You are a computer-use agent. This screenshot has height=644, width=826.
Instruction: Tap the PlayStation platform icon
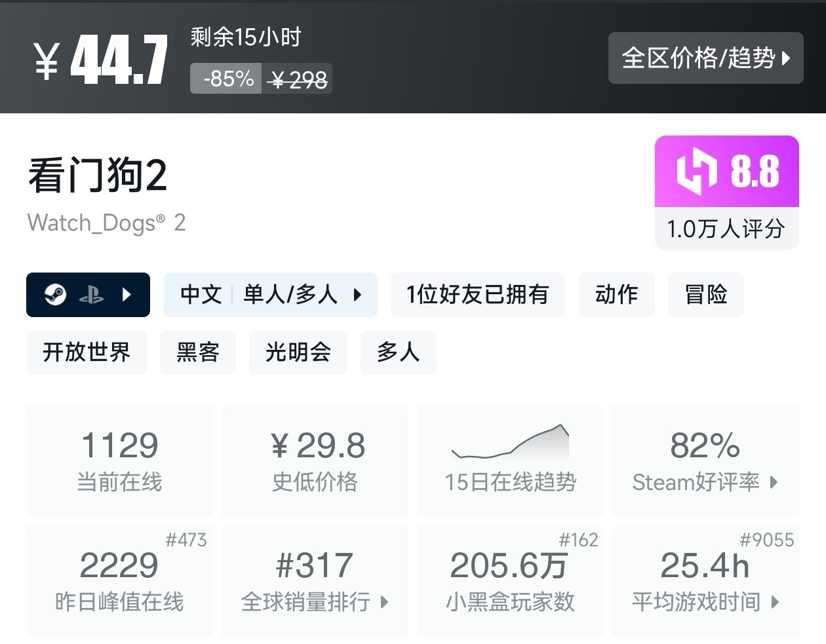coord(91,295)
